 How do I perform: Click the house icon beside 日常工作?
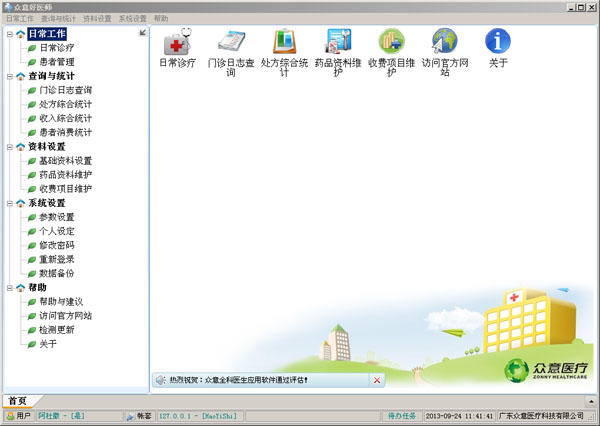[21, 34]
